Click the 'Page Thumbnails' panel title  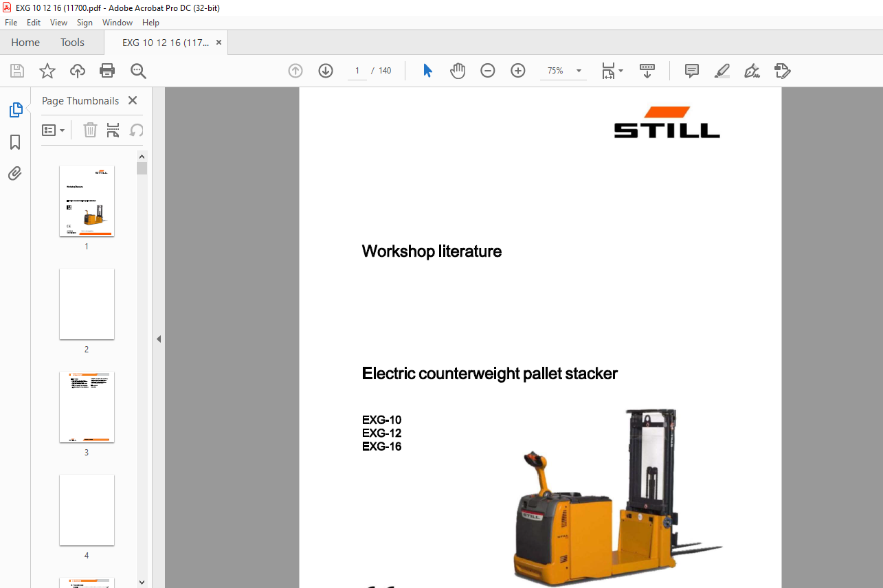80,100
